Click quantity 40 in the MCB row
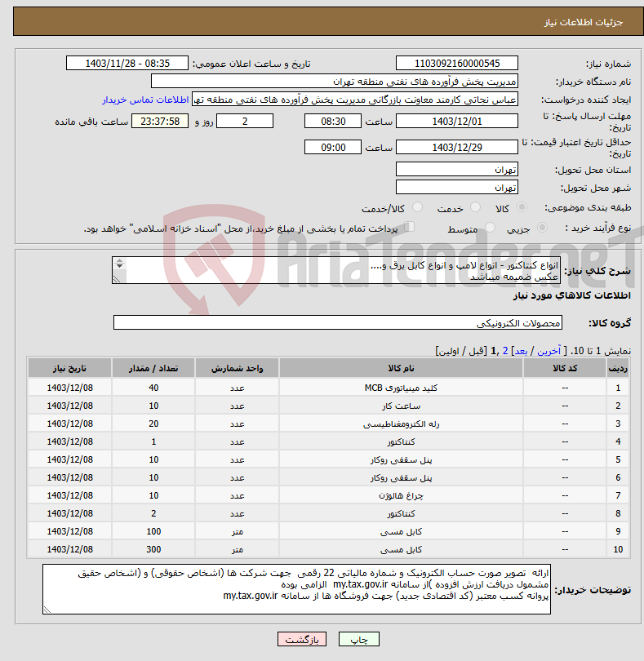 point(153,388)
